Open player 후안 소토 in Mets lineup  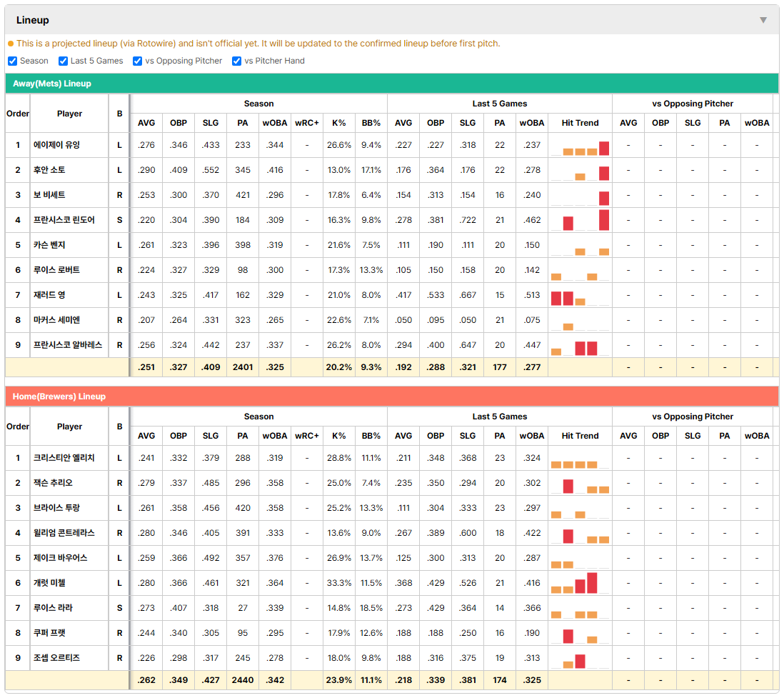pos(49,170)
